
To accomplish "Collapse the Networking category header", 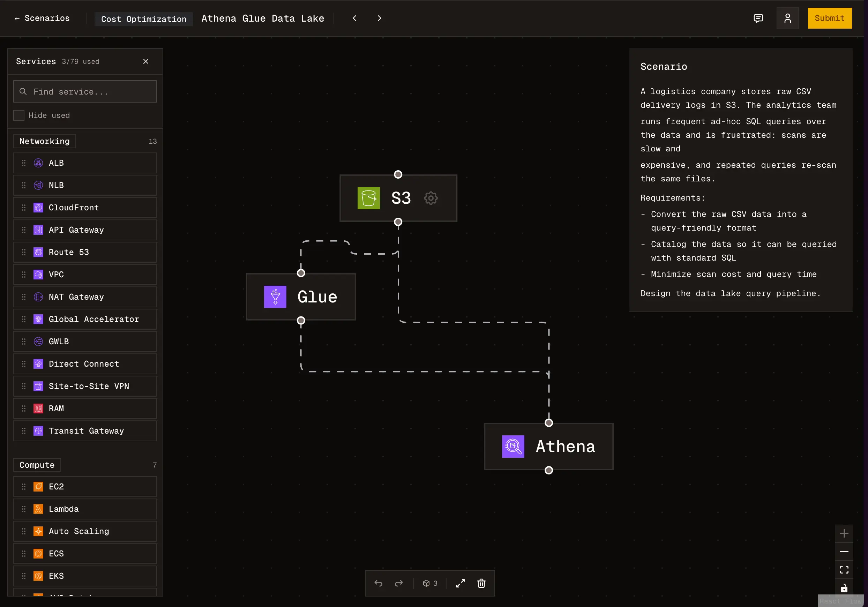I will tap(45, 141).
